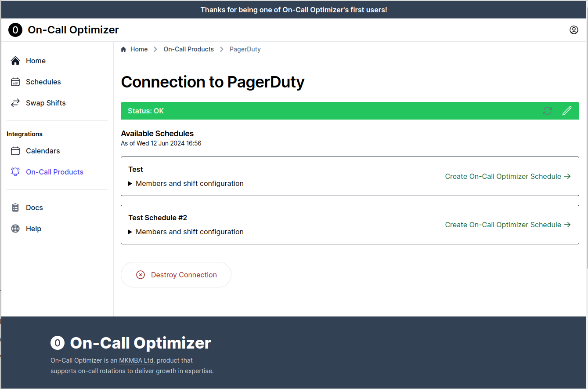588x389 pixels.
Task: Click the Test schedule name
Action: 136,169
